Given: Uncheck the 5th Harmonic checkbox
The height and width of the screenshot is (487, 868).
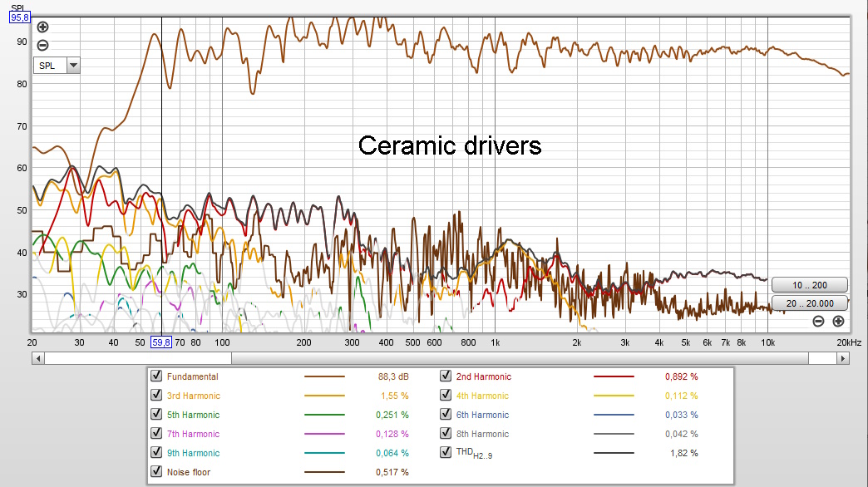Looking at the screenshot, I should (x=156, y=415).
